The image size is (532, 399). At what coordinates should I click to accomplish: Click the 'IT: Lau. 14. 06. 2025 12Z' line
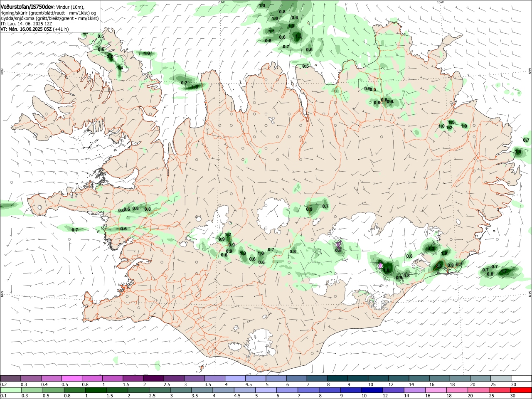26,24
